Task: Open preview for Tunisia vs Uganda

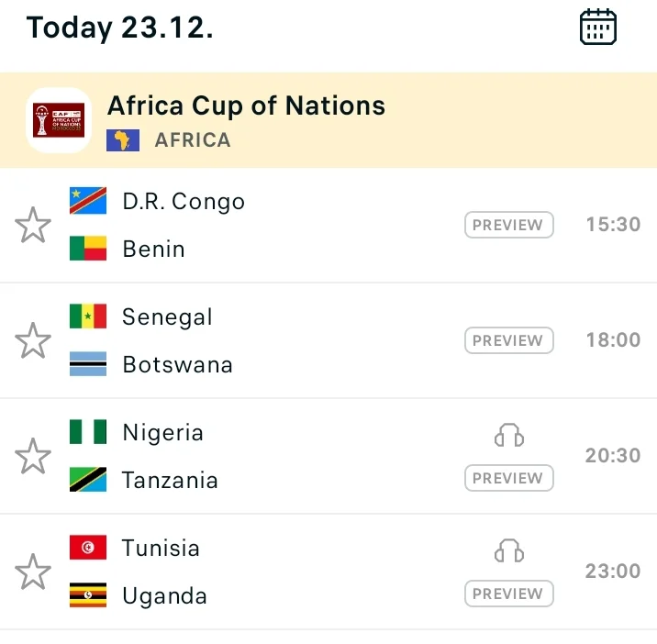Action: pos(508,594)
